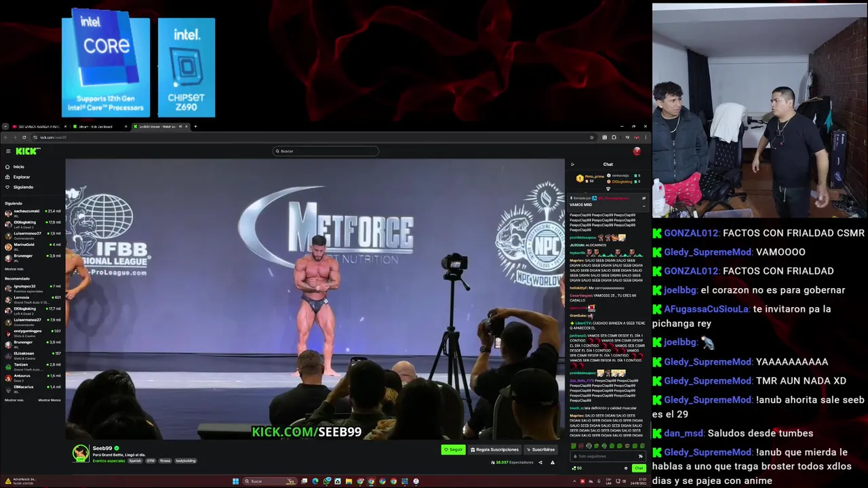Open the Kick user profile avatar

pyautogui.click(x=637, y=151)
